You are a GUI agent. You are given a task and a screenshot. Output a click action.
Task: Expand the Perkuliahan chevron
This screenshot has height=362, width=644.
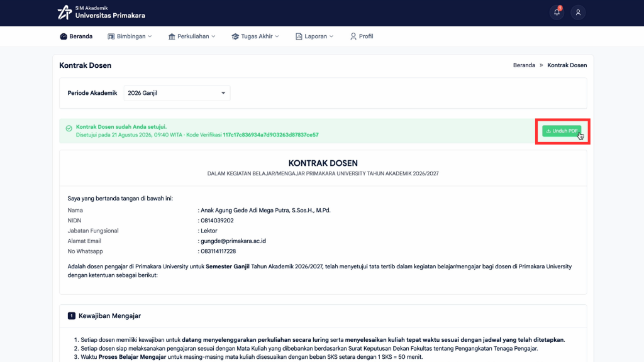[x=214, y=36]
